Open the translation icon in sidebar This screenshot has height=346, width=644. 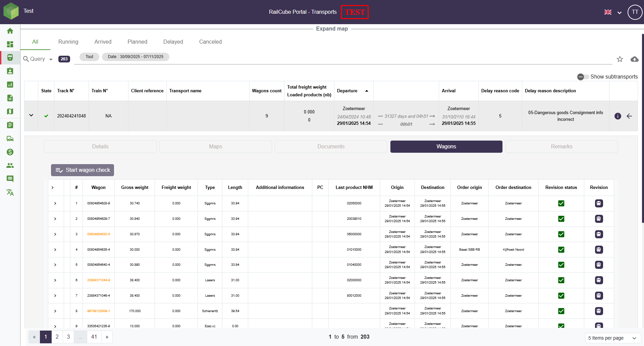[x=10, y=192]
